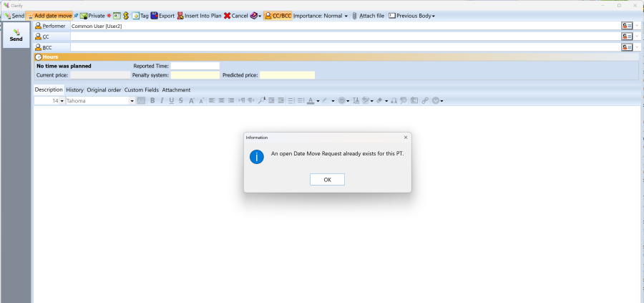644x303 pixels.
Task: Open the address book icon for Performer
Action: click(627, 26)
